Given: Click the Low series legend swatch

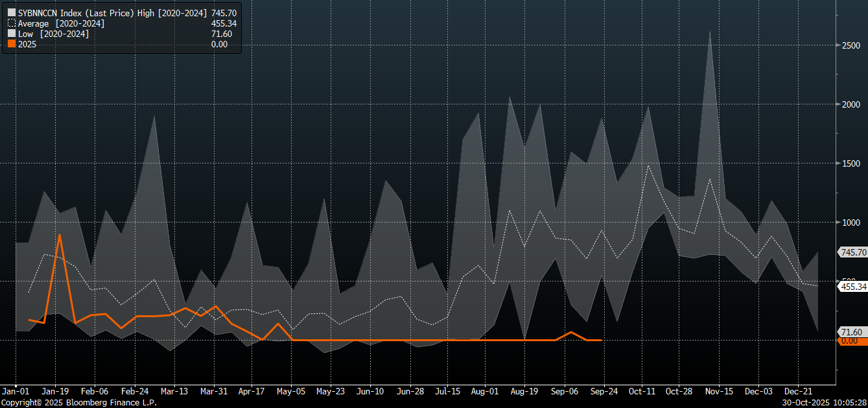Looking at the screenshot, I should click(x=11, y=34).
